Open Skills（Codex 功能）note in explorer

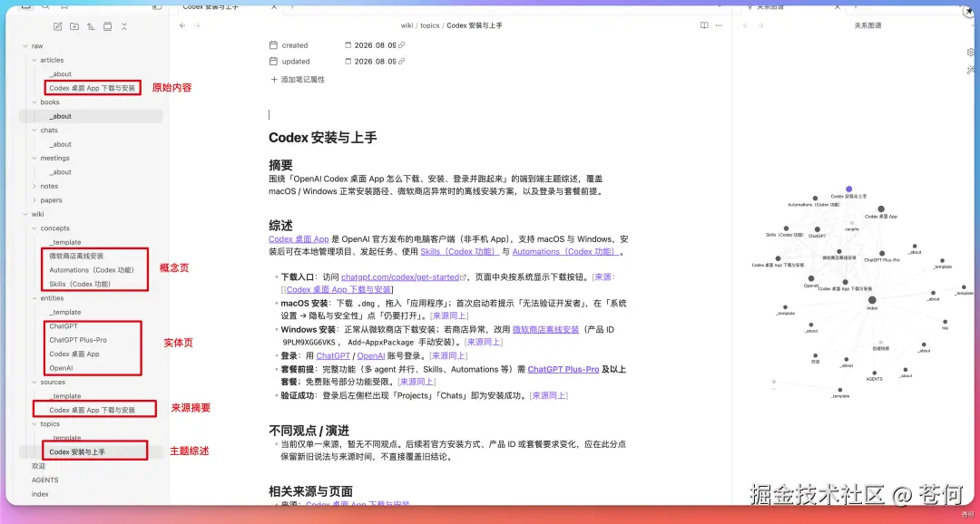[x=80, y=284]
